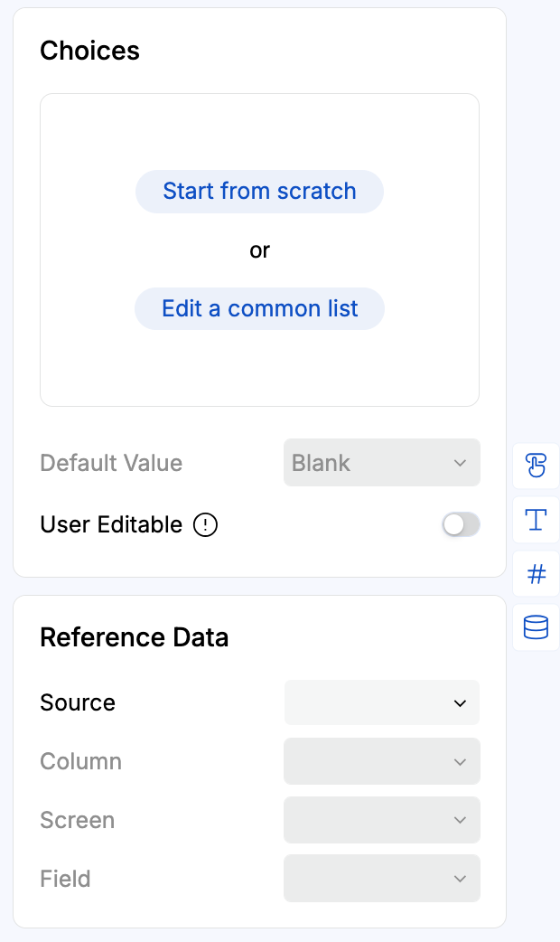The width and height of the screenshot is (560, 942).
Task: Click the Field dropdown at the bottom
Action: (x=381, y=878)
